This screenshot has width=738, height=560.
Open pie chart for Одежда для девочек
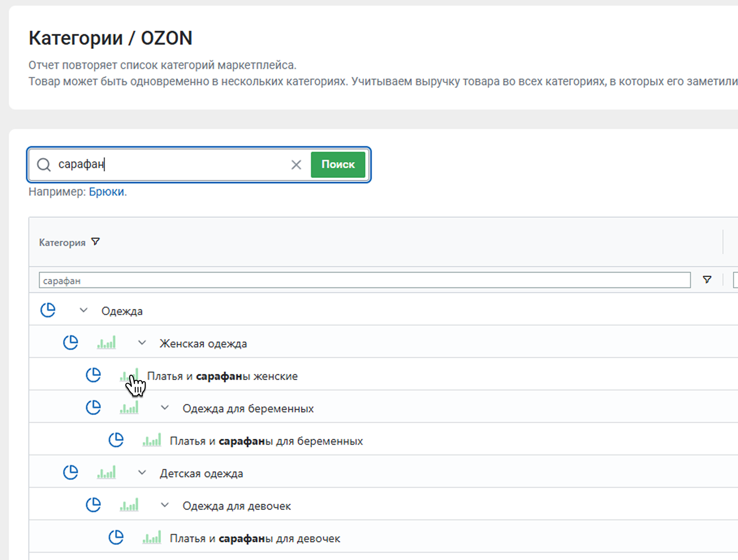coord(93,505)
